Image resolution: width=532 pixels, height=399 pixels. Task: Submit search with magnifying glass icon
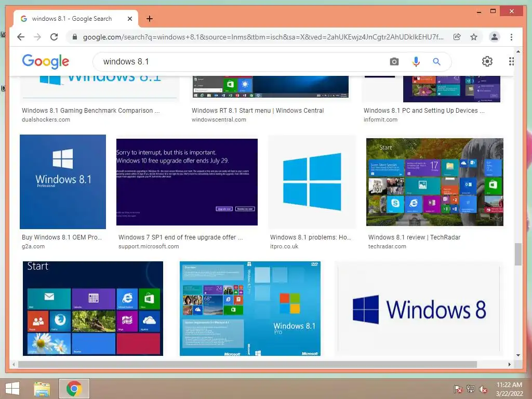click(x=436, y=61)
